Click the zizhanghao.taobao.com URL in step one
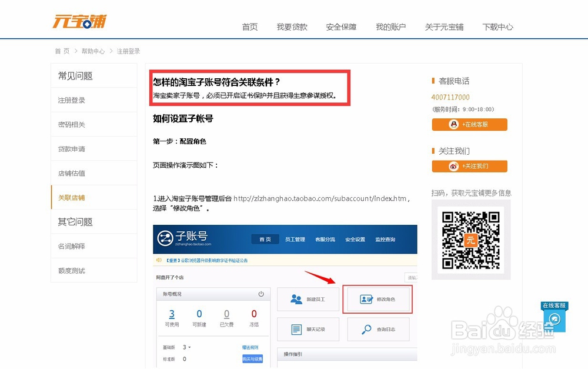The image size is (588, 369). click(x=320, y=198)
